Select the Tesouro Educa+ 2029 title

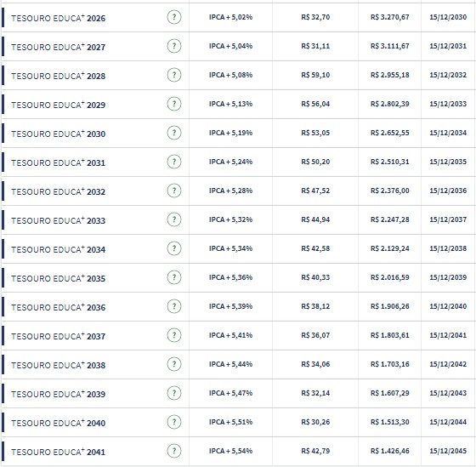coord(59,105)
